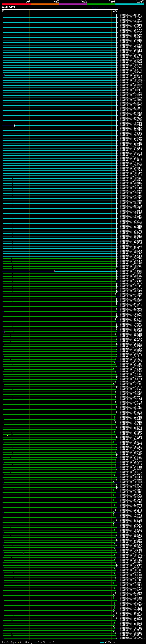Click the white query sequence bar
This screenshot has height=644, width=146.
pyautogui.click(x=60, y=9)
